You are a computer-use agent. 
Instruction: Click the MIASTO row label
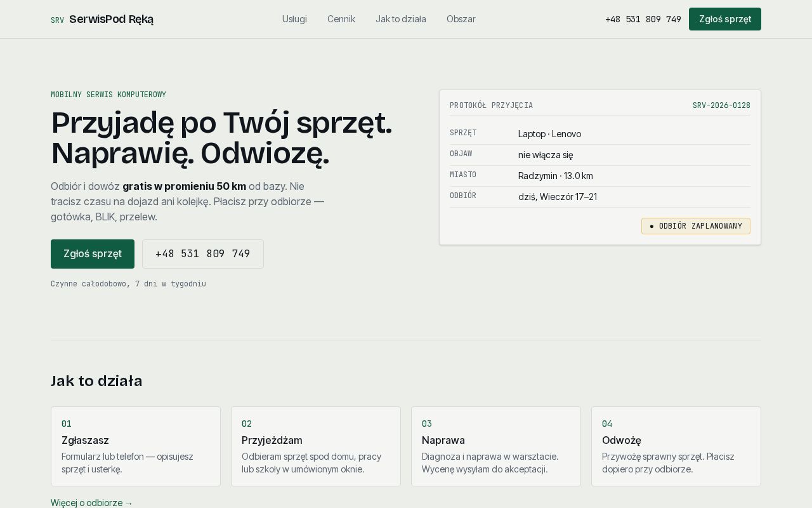pos(463,175)
